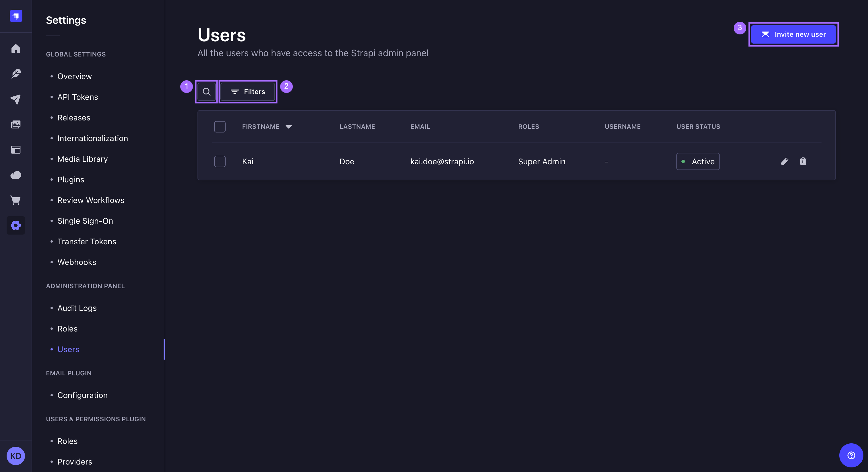Open the help question mark button

pos(851,455)
